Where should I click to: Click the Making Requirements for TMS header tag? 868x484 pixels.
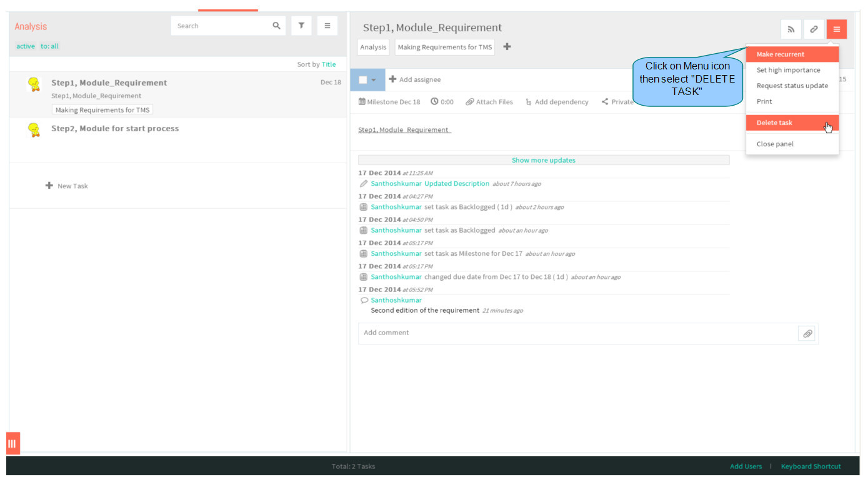coord(445,48)
